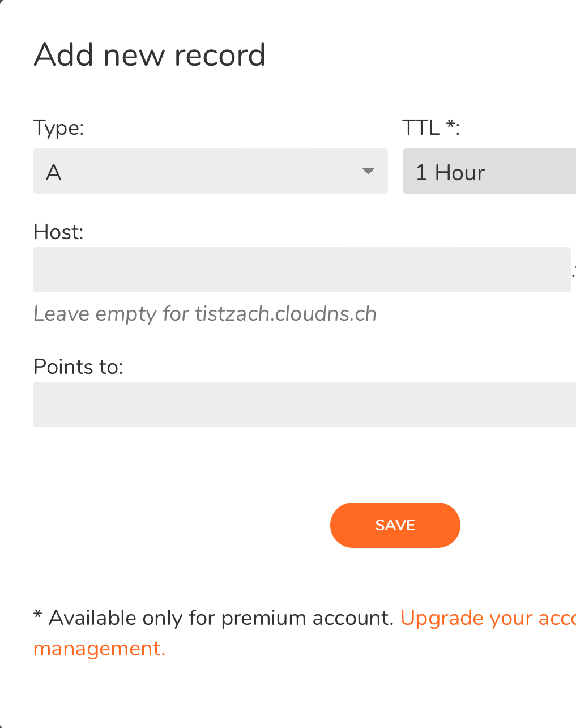This screenshot has width=576, height=728.
Task: Open the record Type dropdown
Action: coord(210,171)
